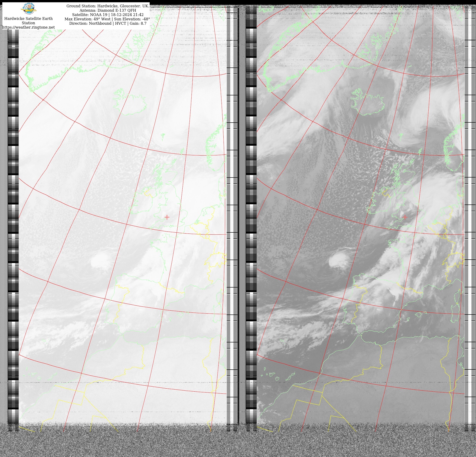Click Iceland outline in the left image
Viewport: 476px width, 457px height.
[x=130, y=105]
